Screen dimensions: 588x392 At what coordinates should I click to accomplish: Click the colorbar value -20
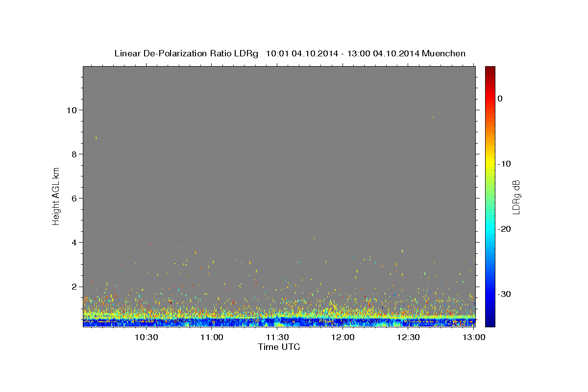click(x=504, y=229)
